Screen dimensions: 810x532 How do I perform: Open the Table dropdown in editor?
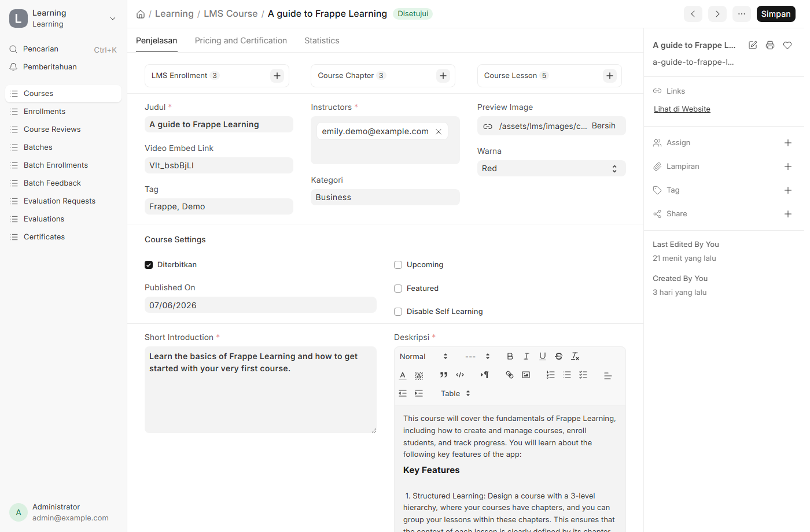point(456,393)
